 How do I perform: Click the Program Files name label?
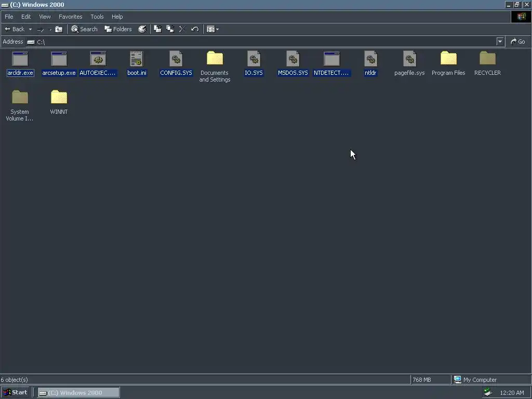pyautogui.click(x=448, y=73)
